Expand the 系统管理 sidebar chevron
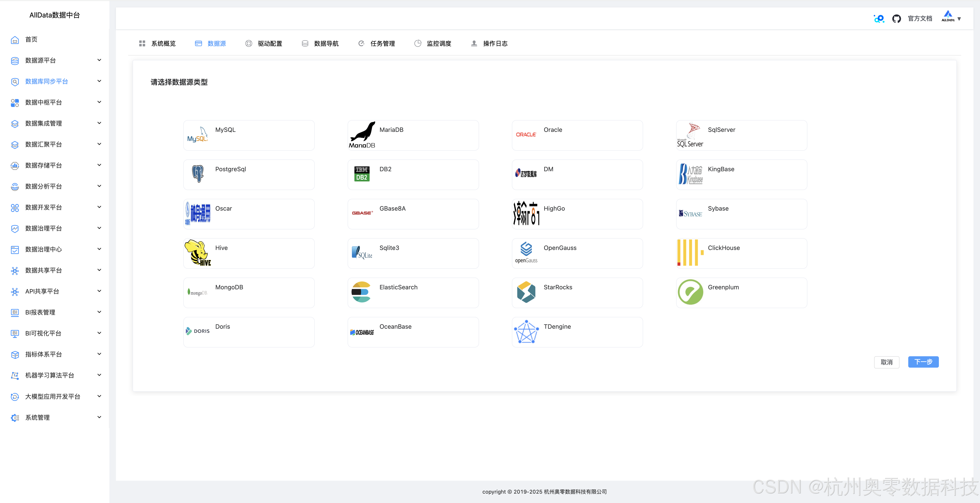Screen dimensions: 980x503 99,417
